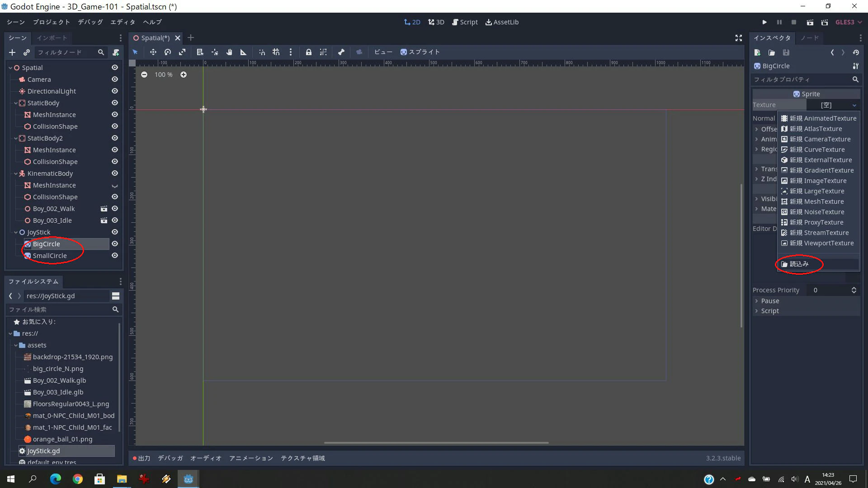Collapse the JoyStick tree node

point(16,232)
